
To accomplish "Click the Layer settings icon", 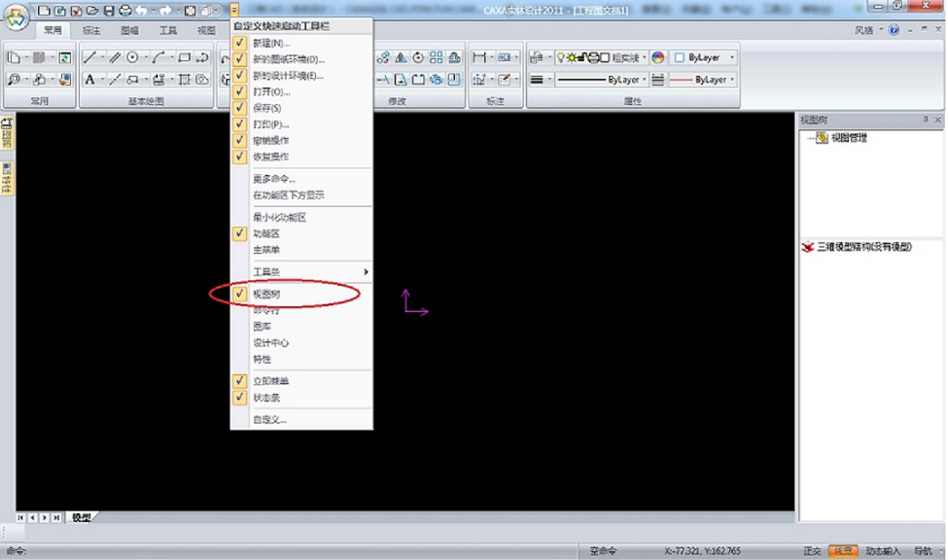I will pos(536,57).
